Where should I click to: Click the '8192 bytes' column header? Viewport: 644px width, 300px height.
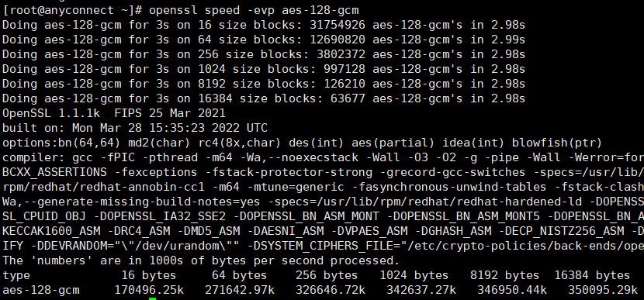click(505, 275)
